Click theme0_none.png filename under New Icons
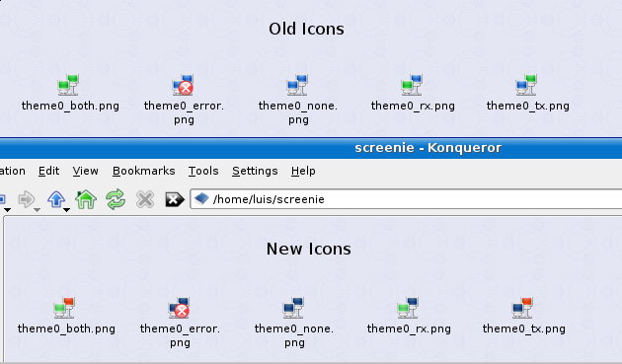This screenshot has height=364, width=622. [294, 335]
